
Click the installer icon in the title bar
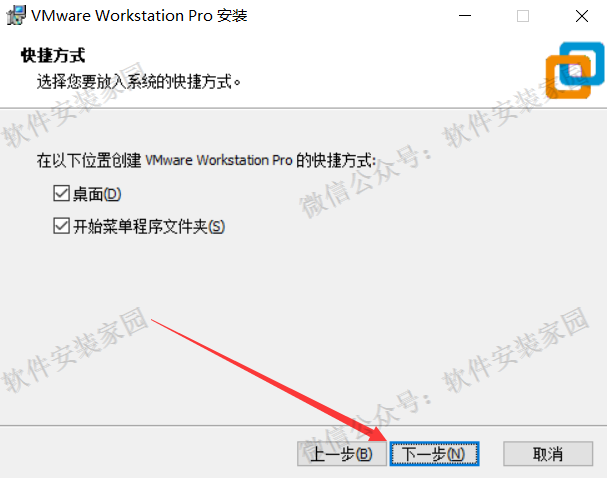pyautogui.click(x=16, y=15)
